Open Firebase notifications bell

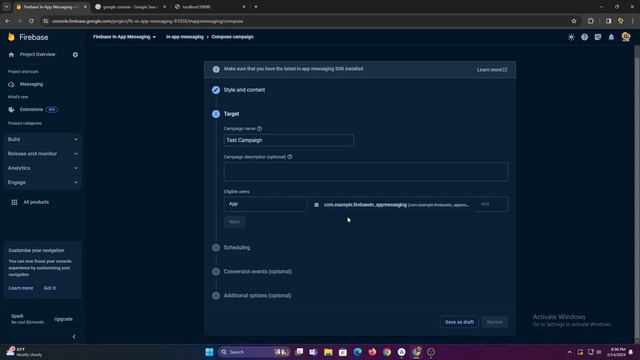(x=611, y=37)
